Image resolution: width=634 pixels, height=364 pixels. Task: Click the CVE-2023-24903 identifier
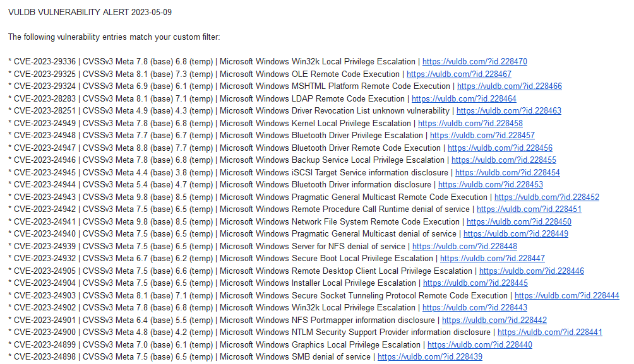(44, 296)
